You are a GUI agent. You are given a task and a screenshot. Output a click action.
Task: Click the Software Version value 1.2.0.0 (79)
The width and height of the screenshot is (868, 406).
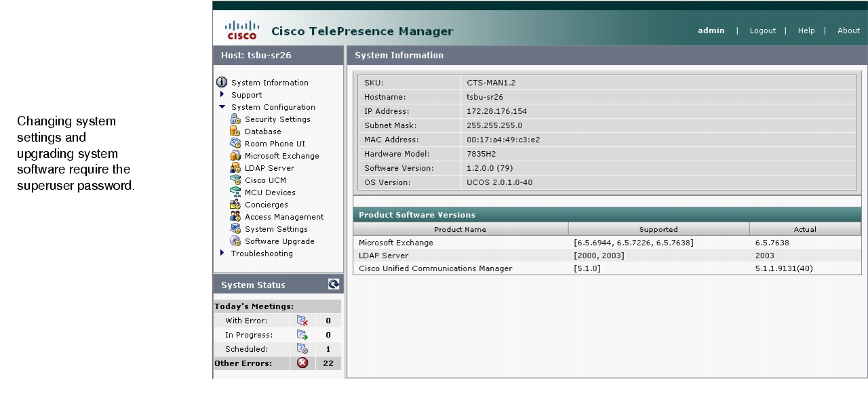pos(491,168)
